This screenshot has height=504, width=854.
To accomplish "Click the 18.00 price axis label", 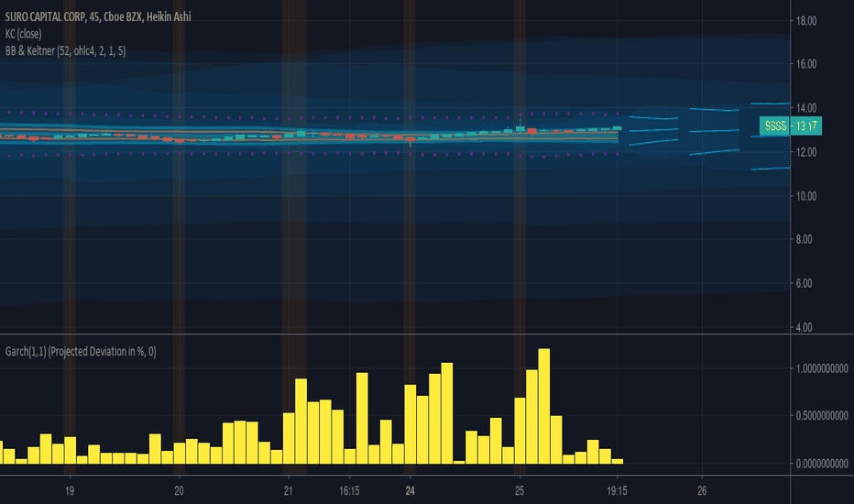I will (806, 21).
